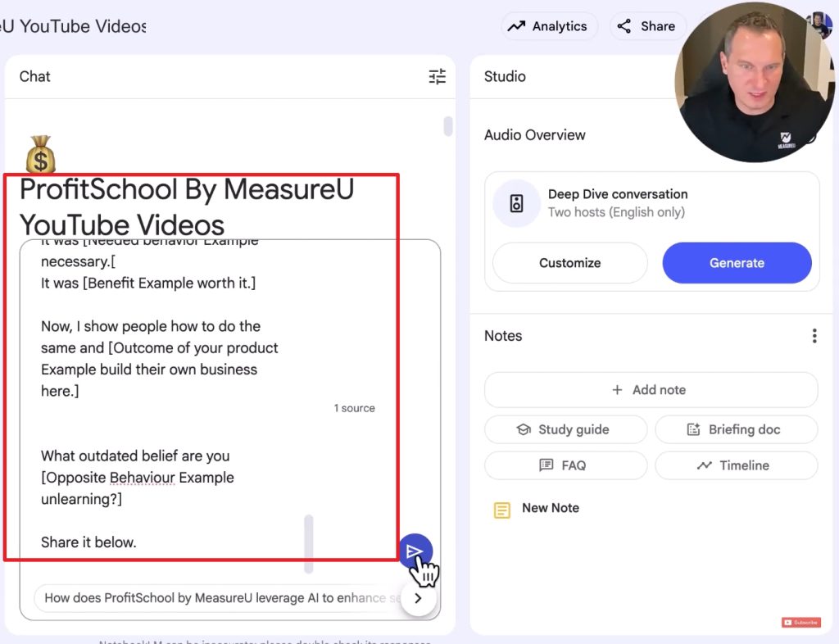
Task: Click the Share button
Action: (x=647, y=26)
